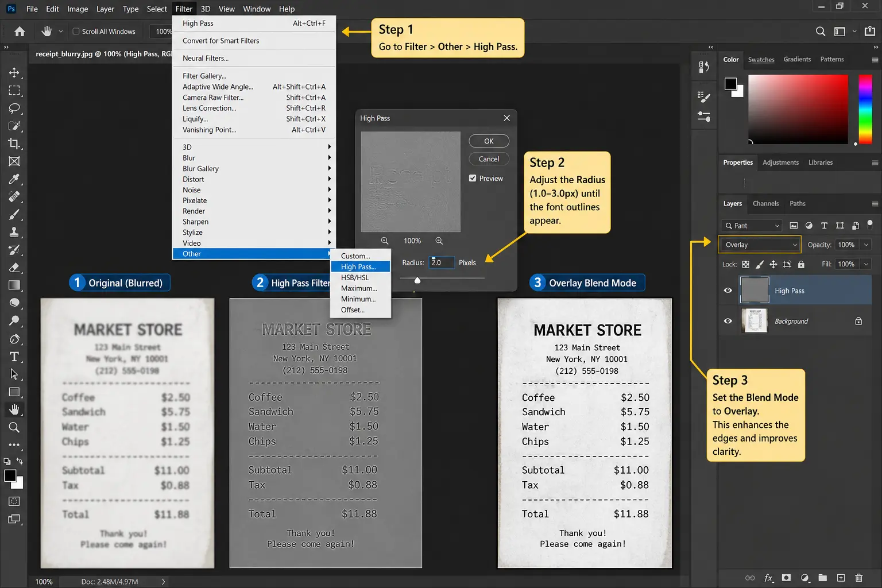Screen dimensions: 882x588
Task: Select the Clone Stamp tool
Action: 14,232
